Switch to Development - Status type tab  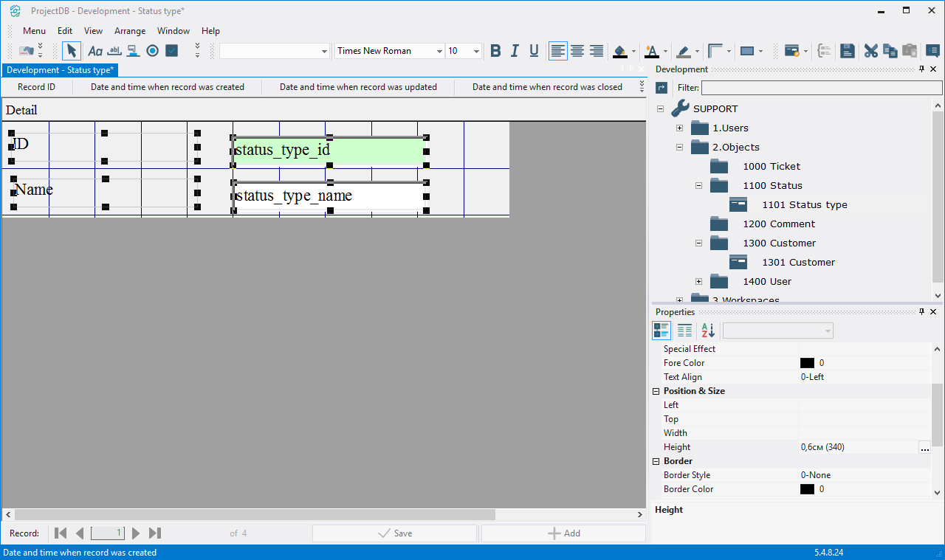(60, 70)
